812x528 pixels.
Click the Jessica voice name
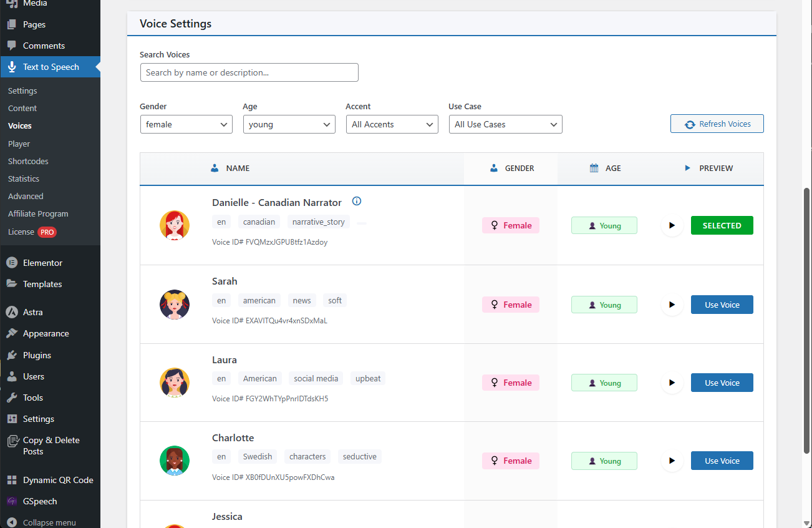[227, 516]
